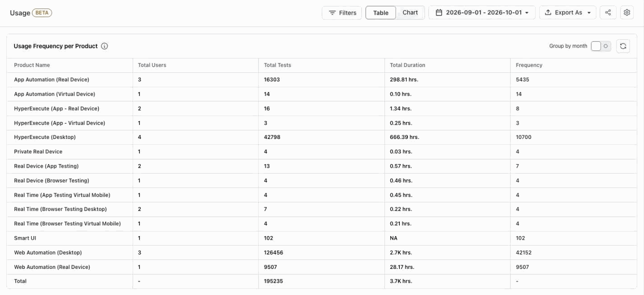Click the Frequency column header
This screenshot has height=295, width=644.
pyautogui.click(x=529, y=65)
